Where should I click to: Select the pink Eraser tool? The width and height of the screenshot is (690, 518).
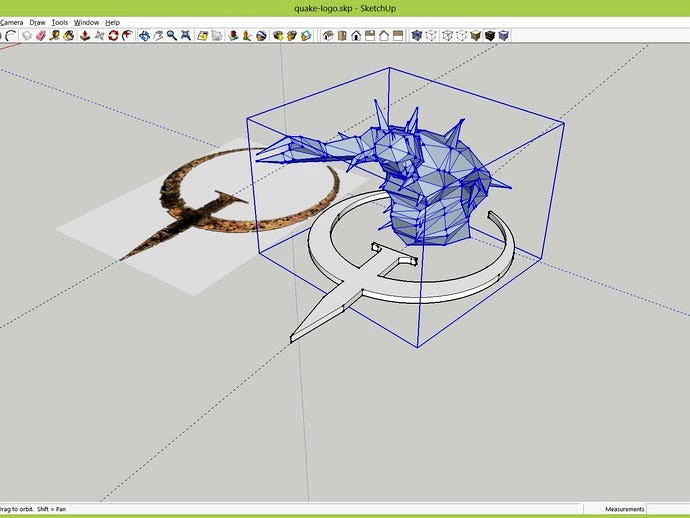pos(41,36)
